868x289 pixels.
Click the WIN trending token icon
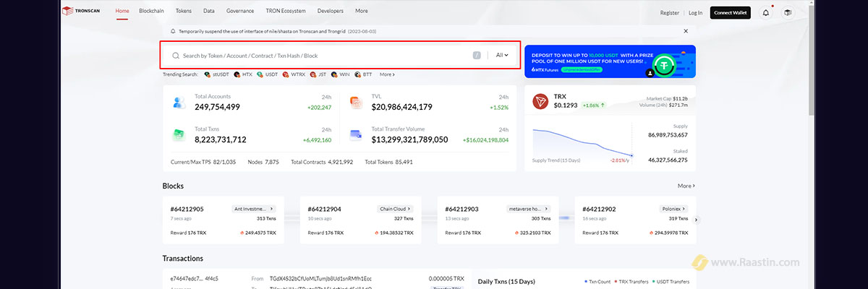point(334,74)
